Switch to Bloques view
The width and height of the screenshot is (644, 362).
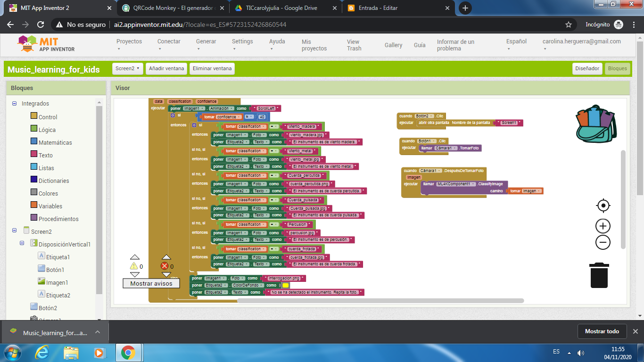618,69
